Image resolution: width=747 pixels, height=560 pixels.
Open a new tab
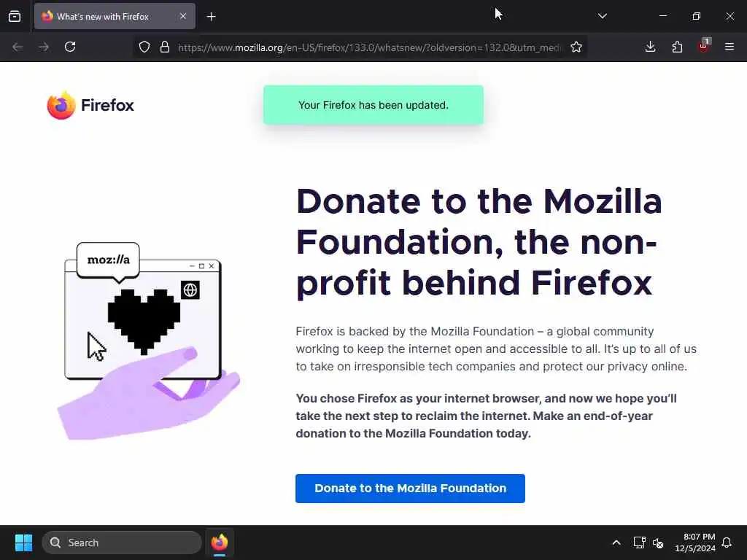pyautogui.click(x=211, y=17)
